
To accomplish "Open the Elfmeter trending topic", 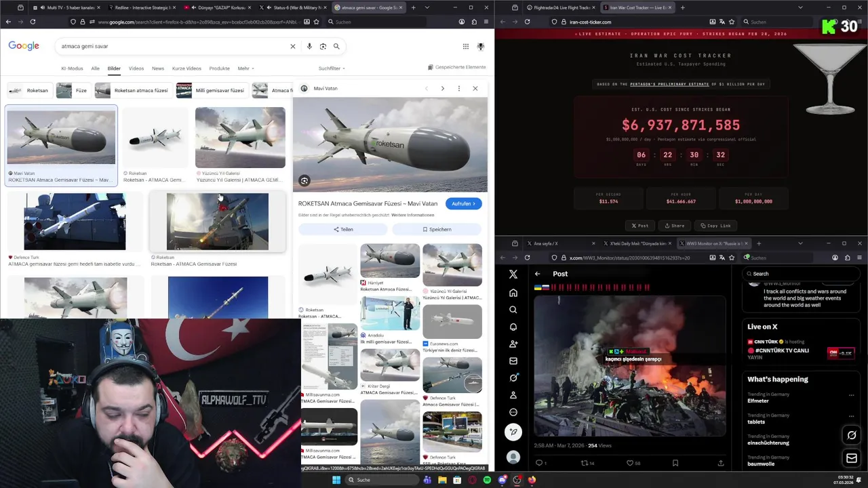I will pos(758,401).
